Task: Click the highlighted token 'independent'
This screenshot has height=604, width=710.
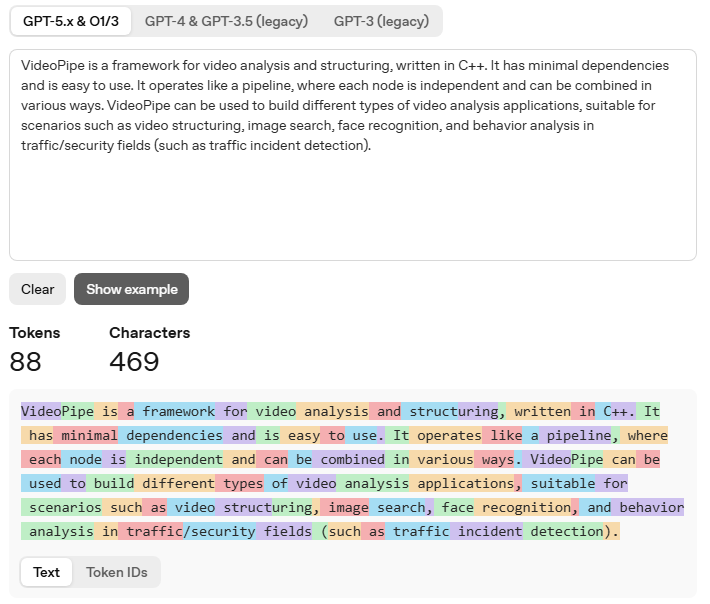Action: coord(175,459)
